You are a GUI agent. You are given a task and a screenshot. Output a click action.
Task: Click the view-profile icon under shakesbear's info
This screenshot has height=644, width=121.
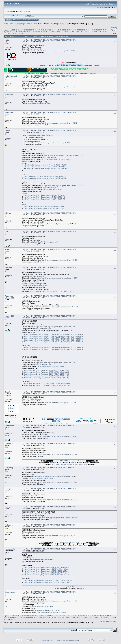pyautogui.click(x=6, y=539)
